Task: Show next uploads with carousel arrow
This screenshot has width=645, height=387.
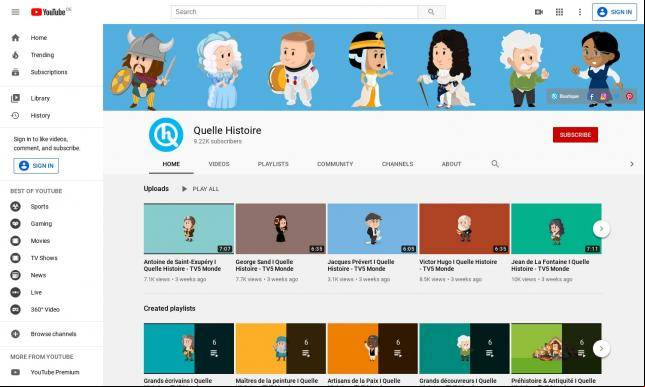Action: [601, 229]
